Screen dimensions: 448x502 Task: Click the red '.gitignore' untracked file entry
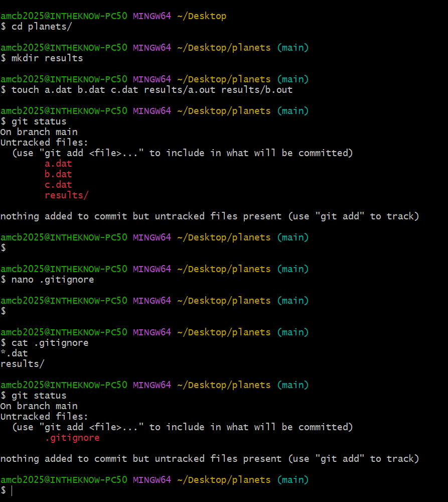pyautogui.click(x=72, y=438)
